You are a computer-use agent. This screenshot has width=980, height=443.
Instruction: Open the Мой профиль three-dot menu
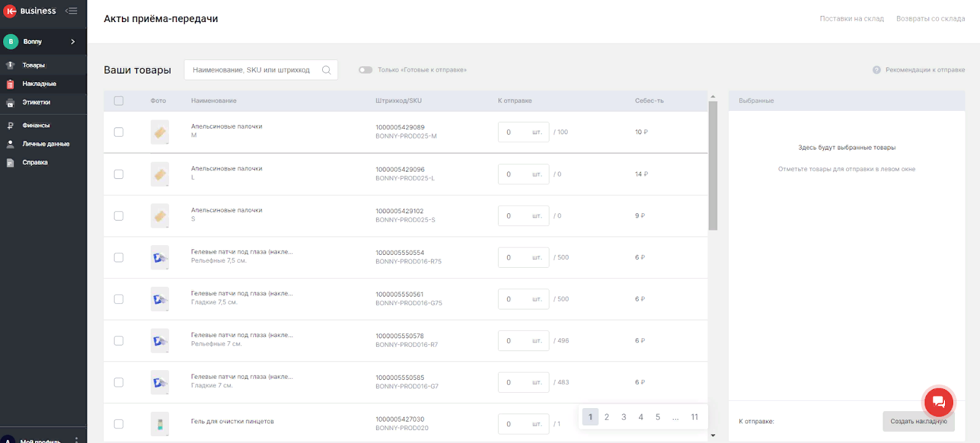tap(77, 440)
